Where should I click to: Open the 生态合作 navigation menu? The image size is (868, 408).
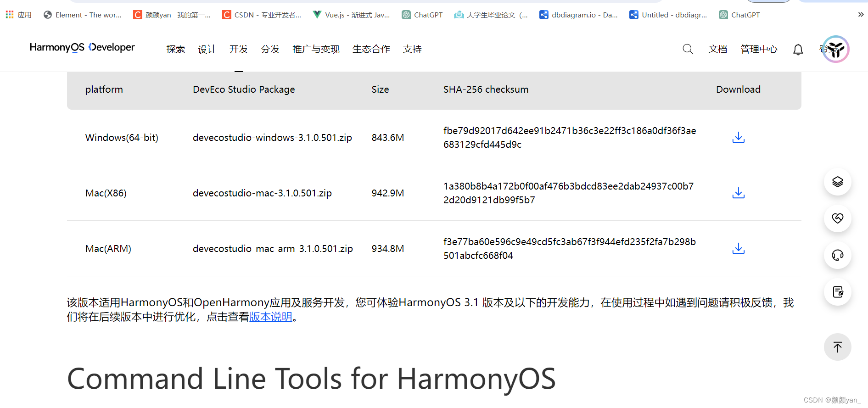[371, 49]
